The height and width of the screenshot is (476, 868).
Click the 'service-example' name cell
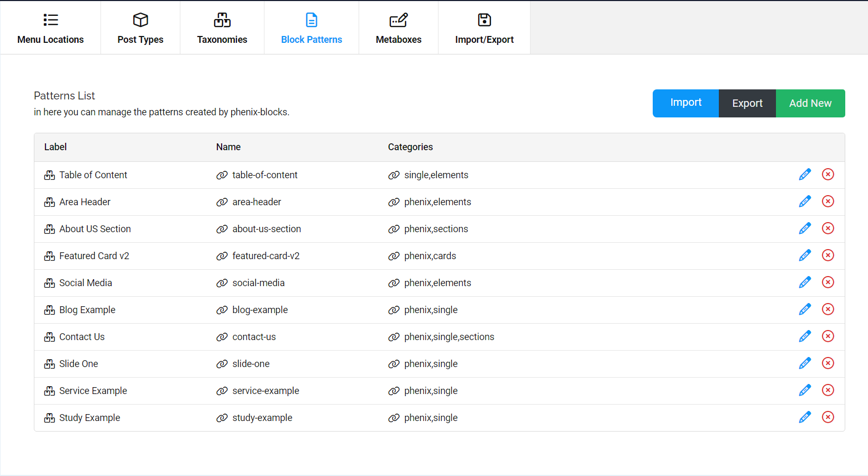(266, 391)
